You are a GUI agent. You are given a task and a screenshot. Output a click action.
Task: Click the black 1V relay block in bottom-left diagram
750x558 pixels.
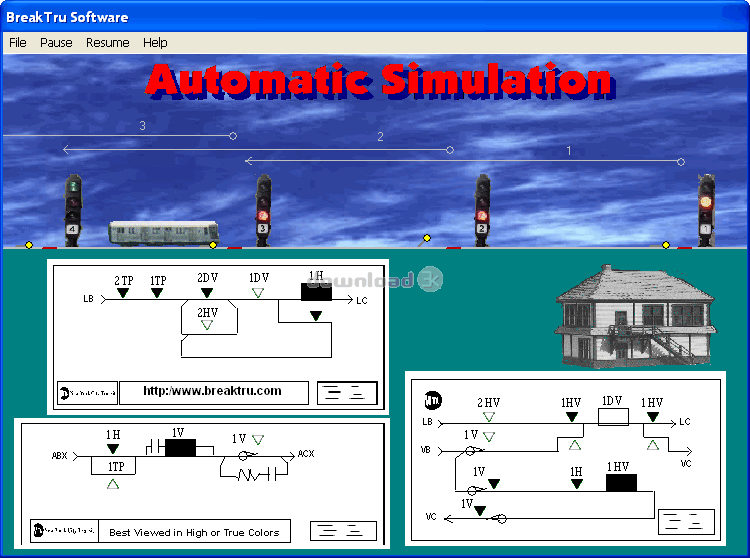click(180, 448)
